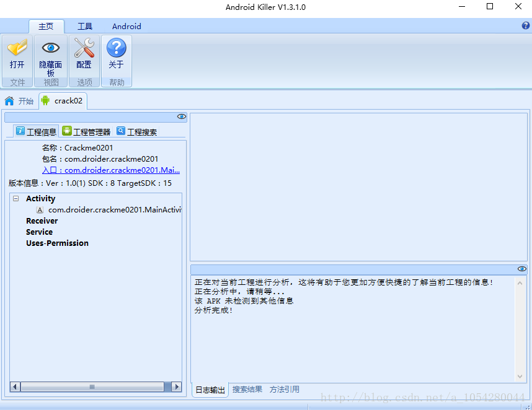The image size is (532, 410).
Task: Select the 工程信息 tab
Action: click(36, 131)
